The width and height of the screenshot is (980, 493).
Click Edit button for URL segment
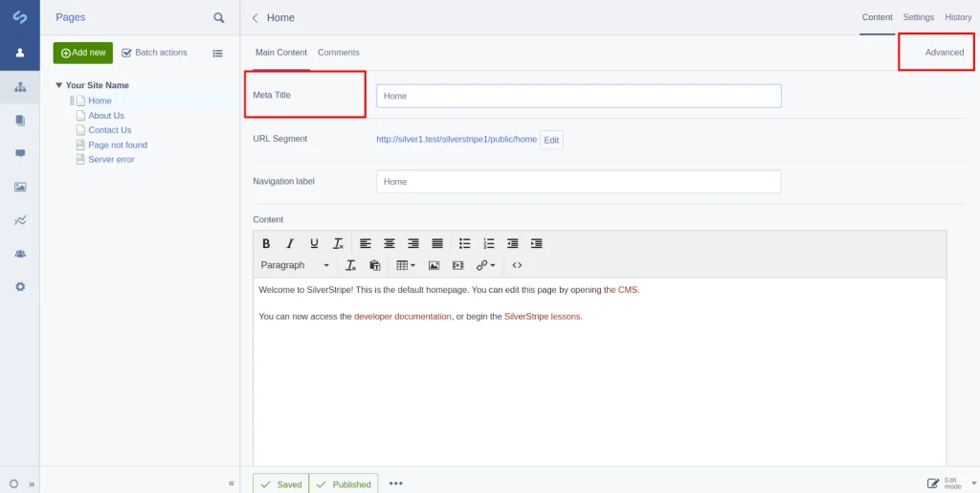[551, 140]
